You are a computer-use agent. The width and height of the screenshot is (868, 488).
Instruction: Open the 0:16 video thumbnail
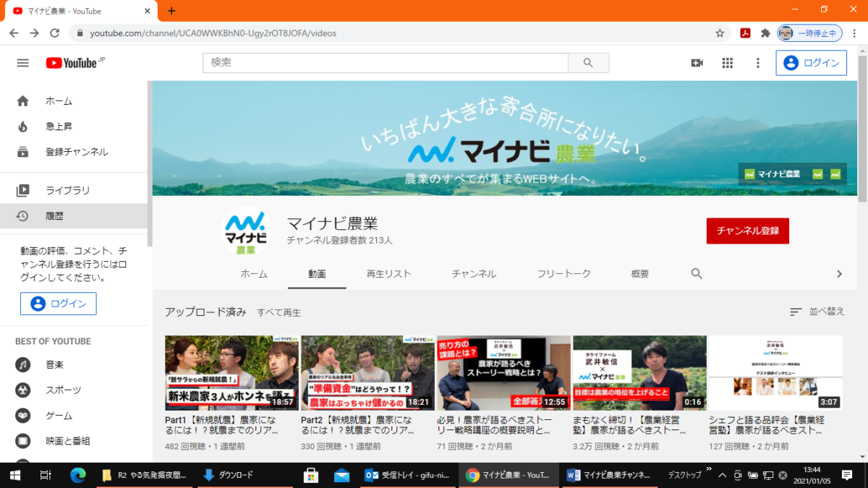tap(639, 373)
